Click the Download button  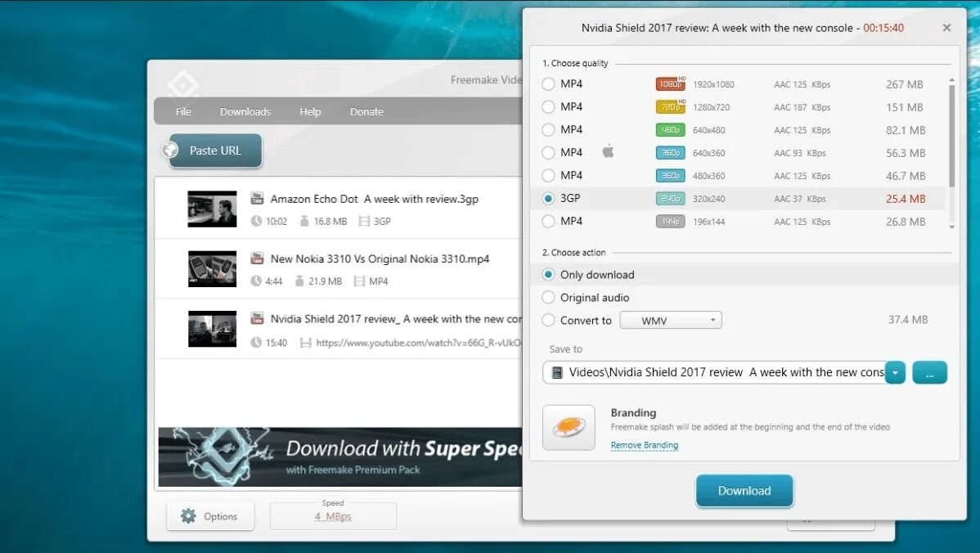point(744,491)
